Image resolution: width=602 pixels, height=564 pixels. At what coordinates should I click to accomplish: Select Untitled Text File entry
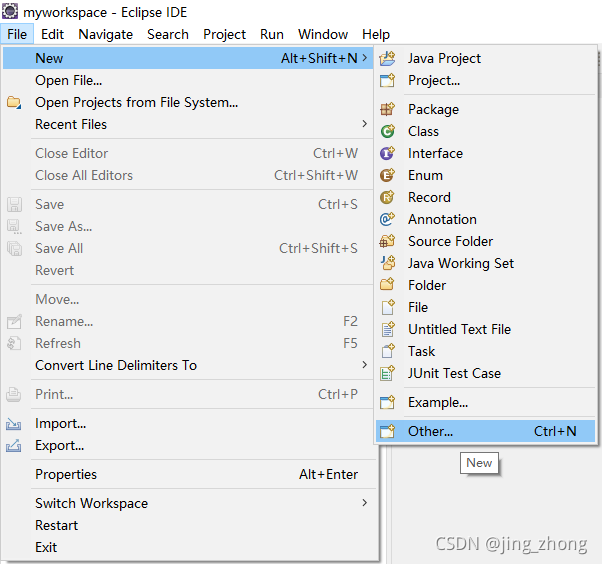(x=485, y=329)
